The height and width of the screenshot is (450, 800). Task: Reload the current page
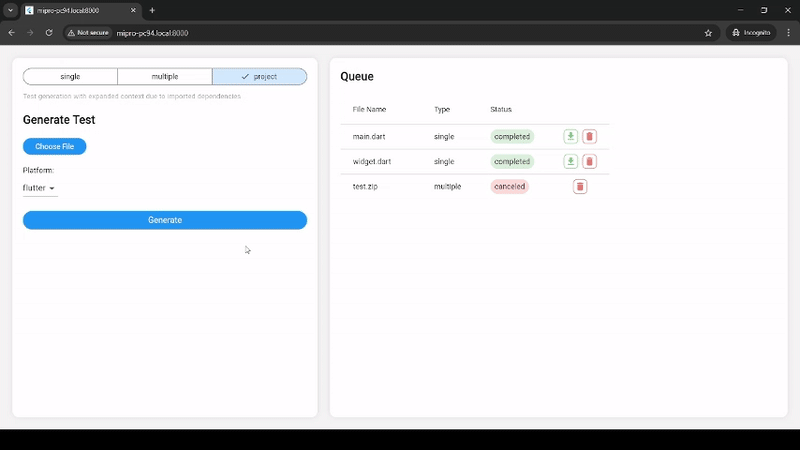(49, 33)
